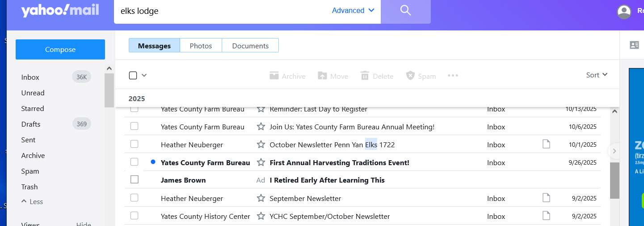Screen dimensions: 644x226
Task: Click the blue unread dot indicator
Action: click(153, 162)
